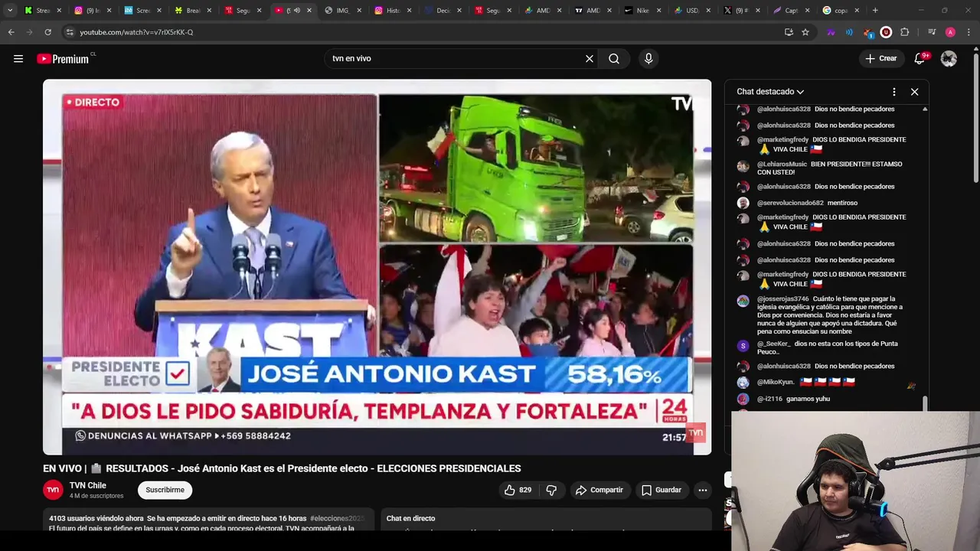View site information icon in address bar

click(70, 32)
